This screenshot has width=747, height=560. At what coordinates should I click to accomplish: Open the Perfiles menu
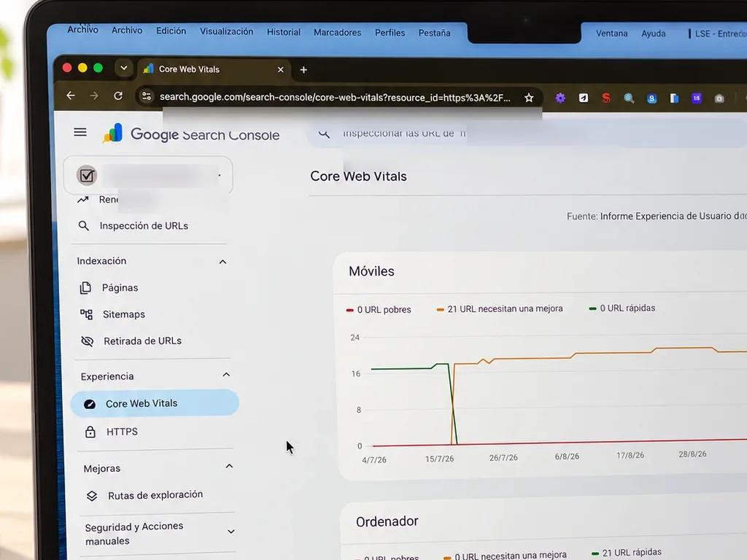click(x=390, y=33)
